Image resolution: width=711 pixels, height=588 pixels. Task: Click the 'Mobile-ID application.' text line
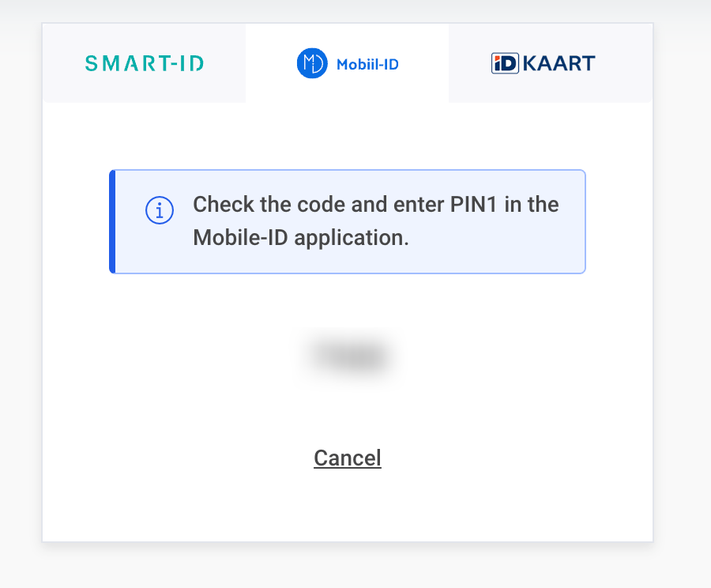[x=301, y=238]
